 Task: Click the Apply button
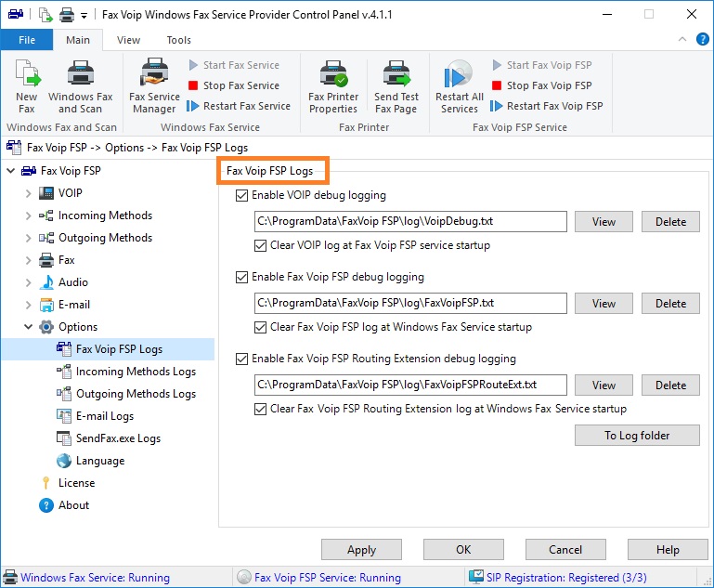[361, 550]
